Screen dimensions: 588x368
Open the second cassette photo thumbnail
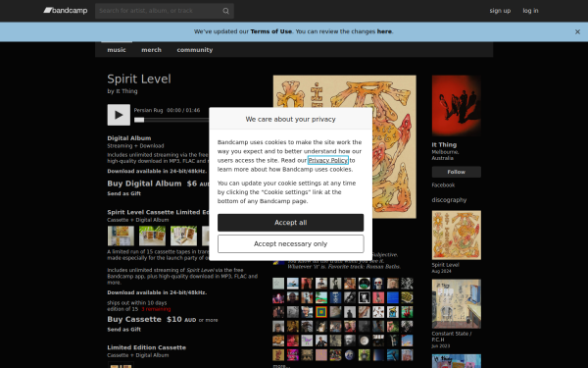point(152,236)
